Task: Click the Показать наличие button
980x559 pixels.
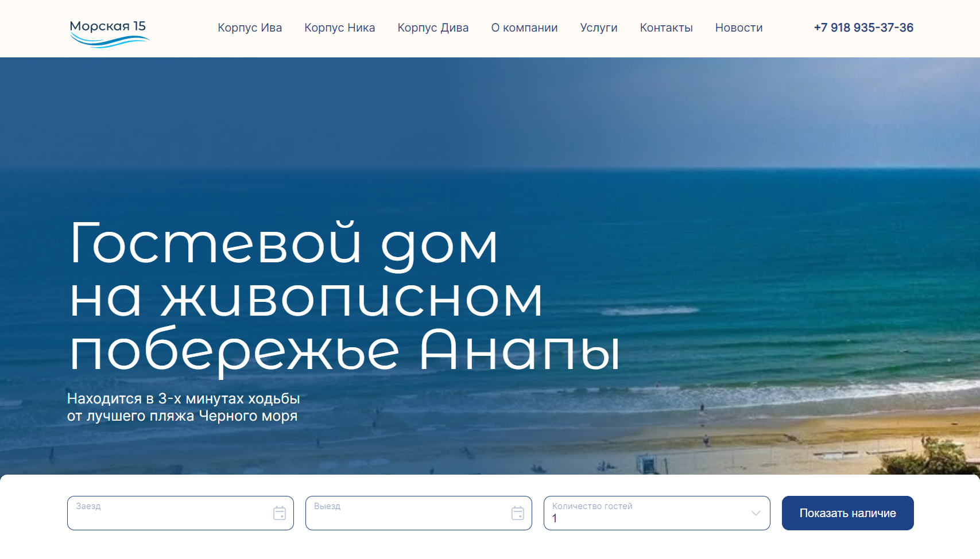Action: pyautogui.click(x=848, y=513)
